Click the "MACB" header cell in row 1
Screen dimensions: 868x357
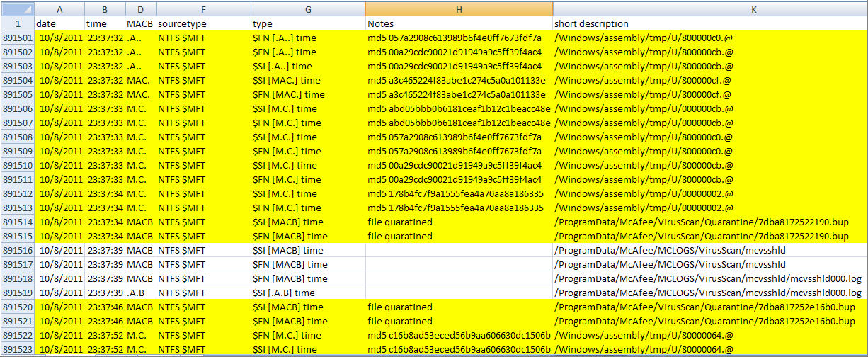[140, 23]
